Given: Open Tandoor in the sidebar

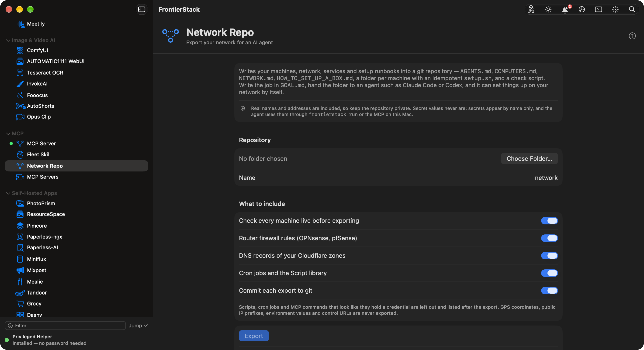Looking at the screenshot, I should click(76, 293).
